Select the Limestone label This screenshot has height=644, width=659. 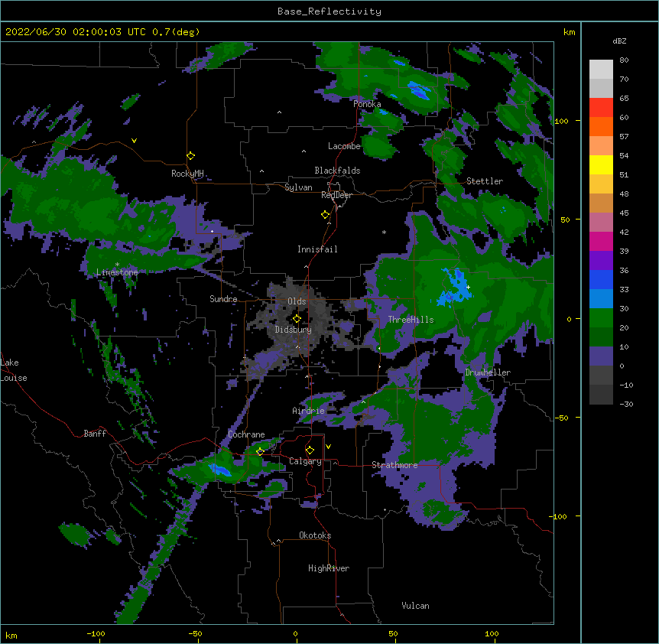[x=117, y=272]
